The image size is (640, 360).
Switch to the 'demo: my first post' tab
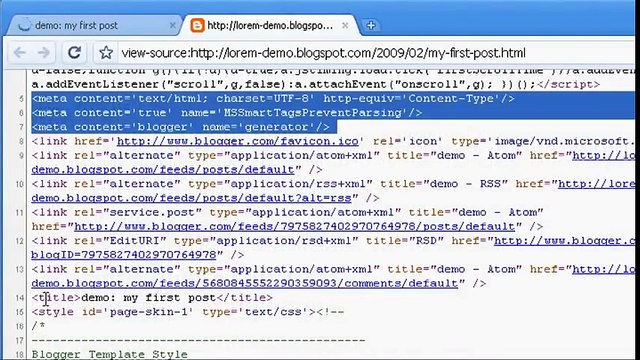[94, 26]
